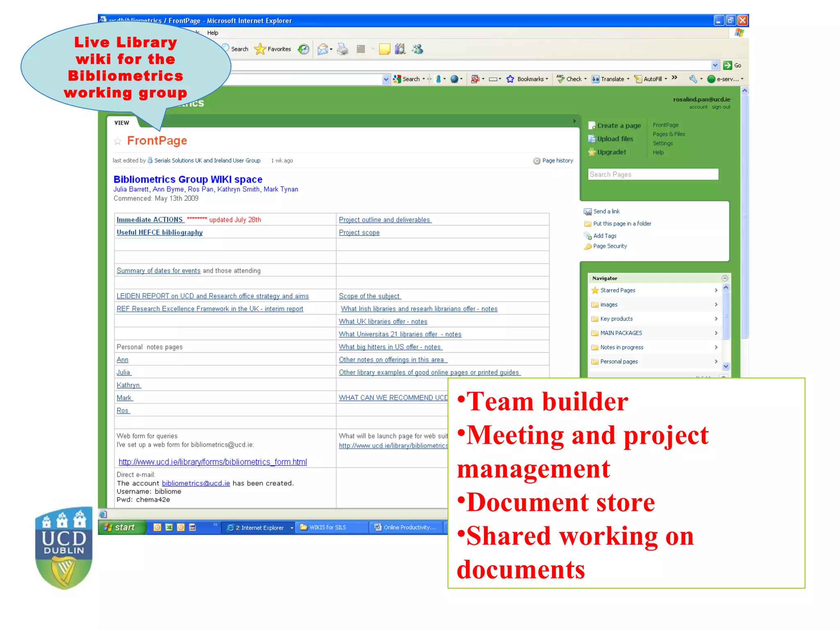Click the account link under username
Image resolution: width=840 pixels, height=630 pixels.
pos(698,107)
